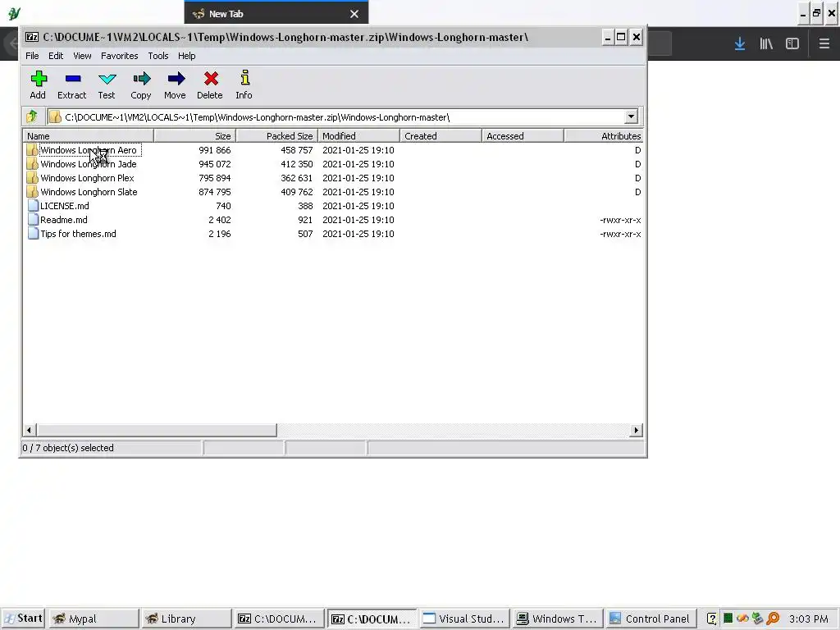The width and height of the screenshot is (840, 630).
Task: Open the Tools menu
Action: 158,56
